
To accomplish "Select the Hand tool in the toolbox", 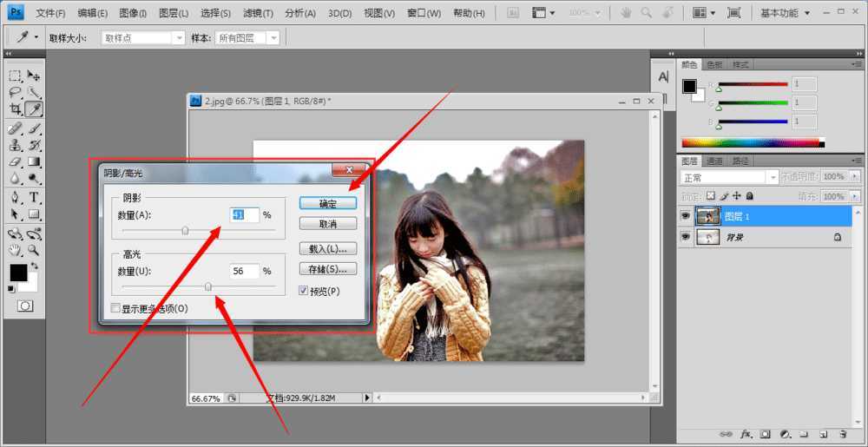I will click(16, 250).
